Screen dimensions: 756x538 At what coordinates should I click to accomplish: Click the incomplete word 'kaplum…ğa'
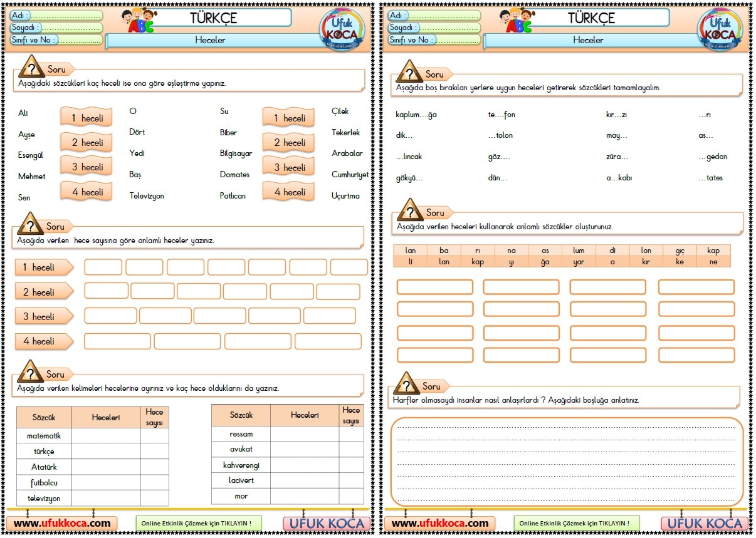416,115
